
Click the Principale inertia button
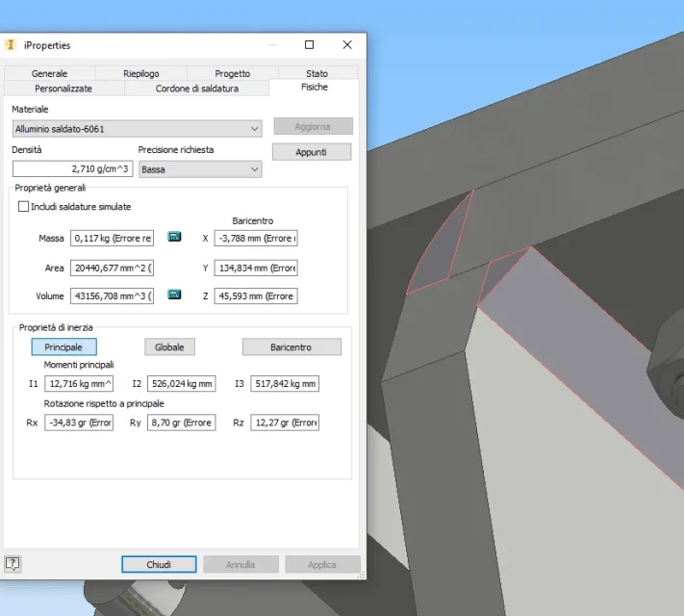point(63,347)
